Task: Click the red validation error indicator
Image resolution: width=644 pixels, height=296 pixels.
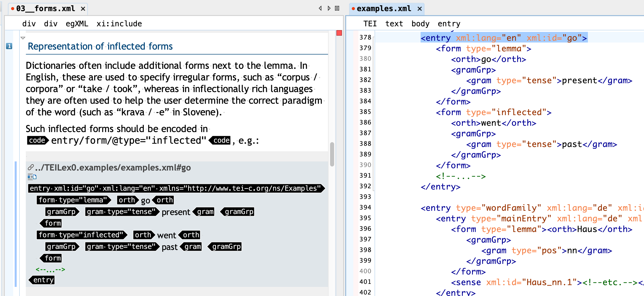Action: (339, 33)
